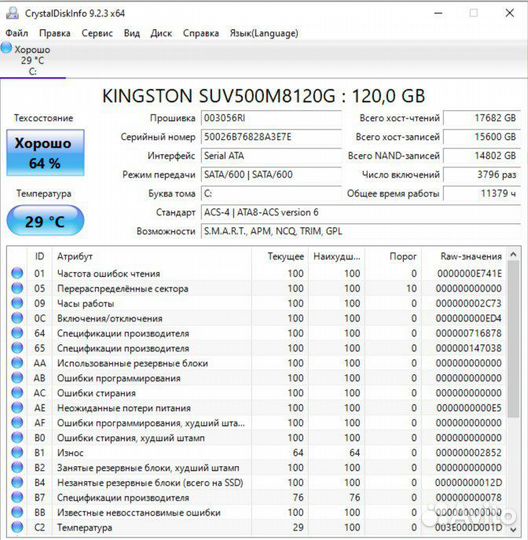Click the Raw-значения column header
The width and height of the screenshot is (528, 540).
(x=471, y=256)
